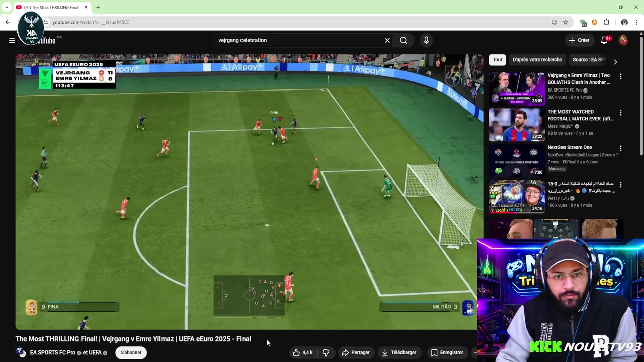Image resolution: width=644 pixels, height=362 pixels.
Task: Open options for THE MOST WATCHED FOOTBALL MATCH
Action: [x=621, y=113]
